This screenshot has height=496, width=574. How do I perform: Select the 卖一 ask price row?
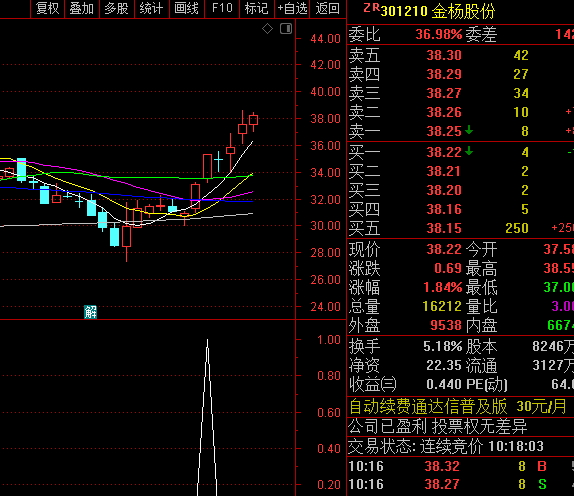point(461,131)
